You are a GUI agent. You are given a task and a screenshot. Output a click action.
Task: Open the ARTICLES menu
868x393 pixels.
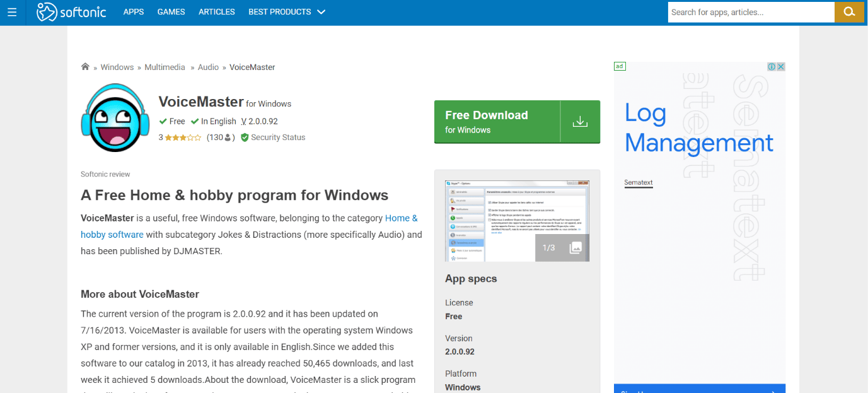217,12
